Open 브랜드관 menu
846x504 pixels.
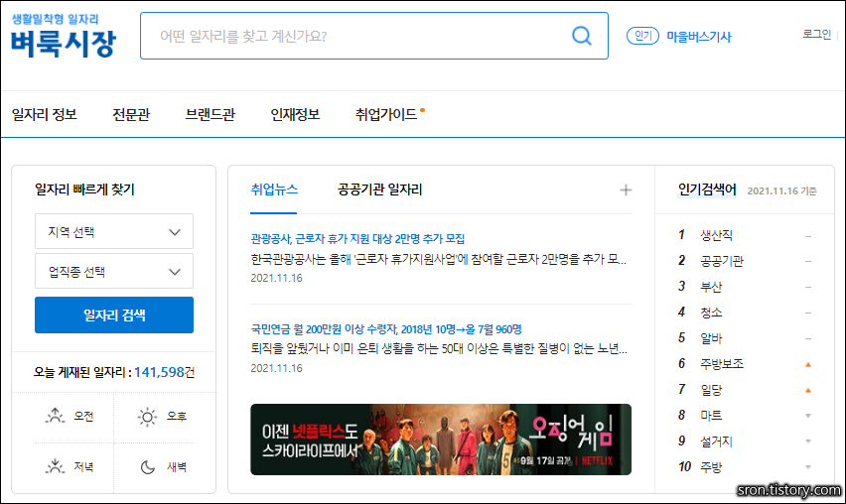click(x=210, y=114)
